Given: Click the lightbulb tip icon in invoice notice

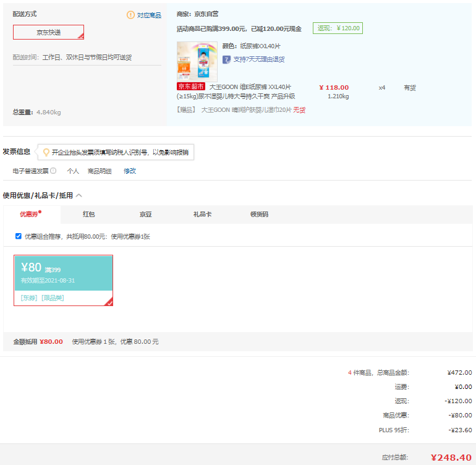Looking at the screenshot, I should tap(46, 152).
